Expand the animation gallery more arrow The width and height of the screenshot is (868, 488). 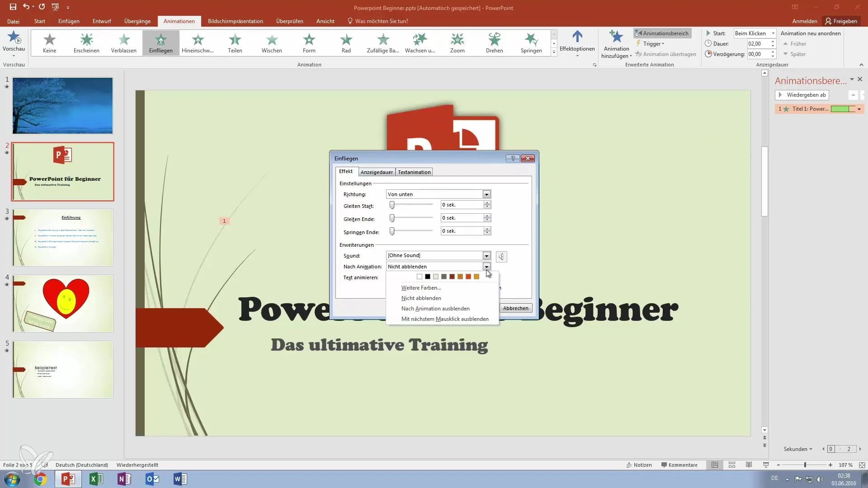(x=554, y=52)
